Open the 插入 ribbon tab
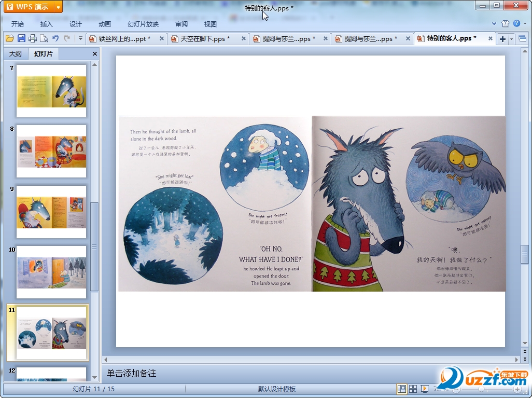Image resolution: width=532 pixels, height=398 pixels. point(47,24)
